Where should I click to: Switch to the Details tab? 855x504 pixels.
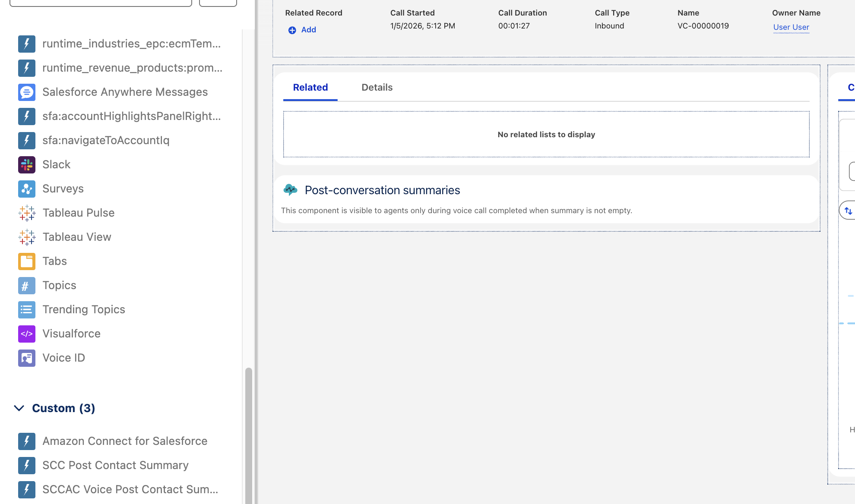click(x=377, y=87)
